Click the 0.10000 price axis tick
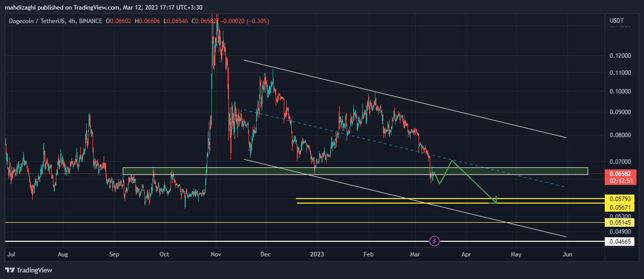Viewport: 644px width, 279px height. click(619, 91)
